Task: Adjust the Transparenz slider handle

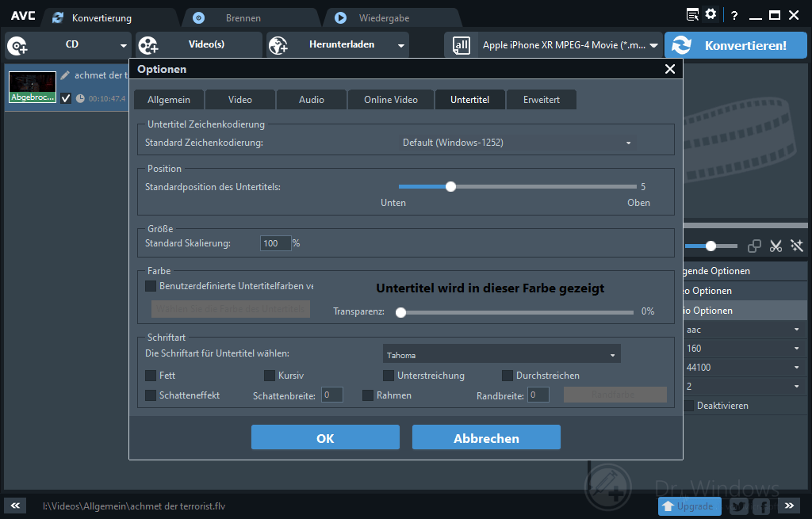Action: 400,312
